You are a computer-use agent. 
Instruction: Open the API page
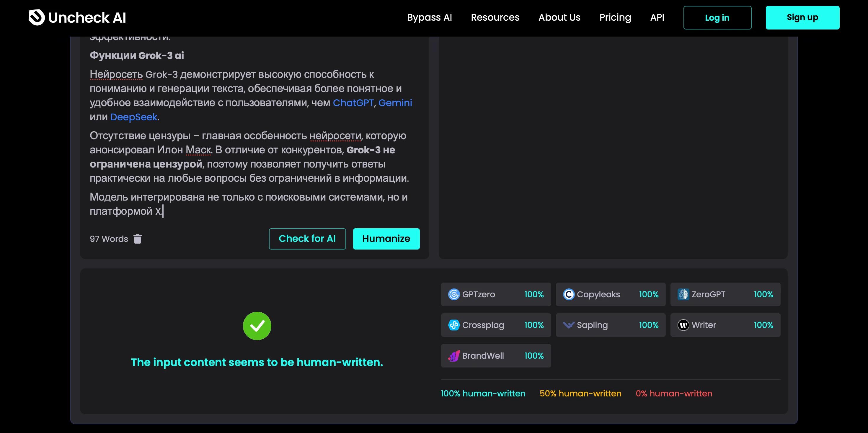coord(657,17)
